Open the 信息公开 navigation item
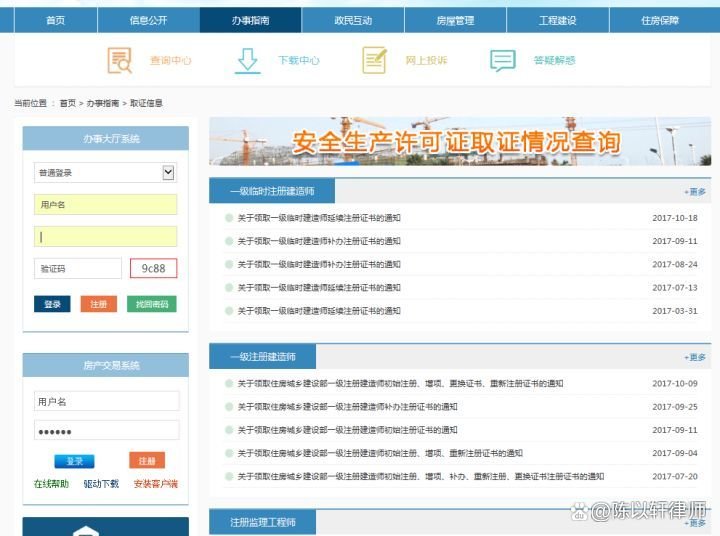720x536 pixels. pyautogui.click(x=148, y=20)
